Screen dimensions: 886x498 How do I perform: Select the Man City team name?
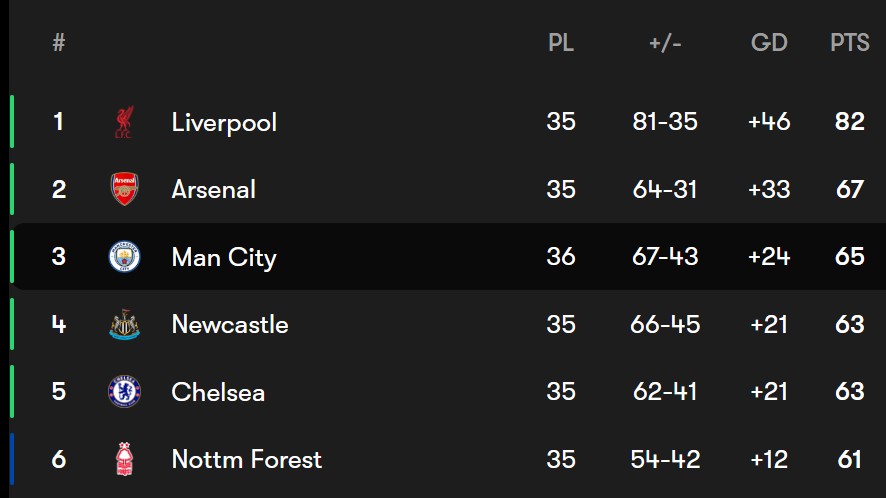point(224,258)
